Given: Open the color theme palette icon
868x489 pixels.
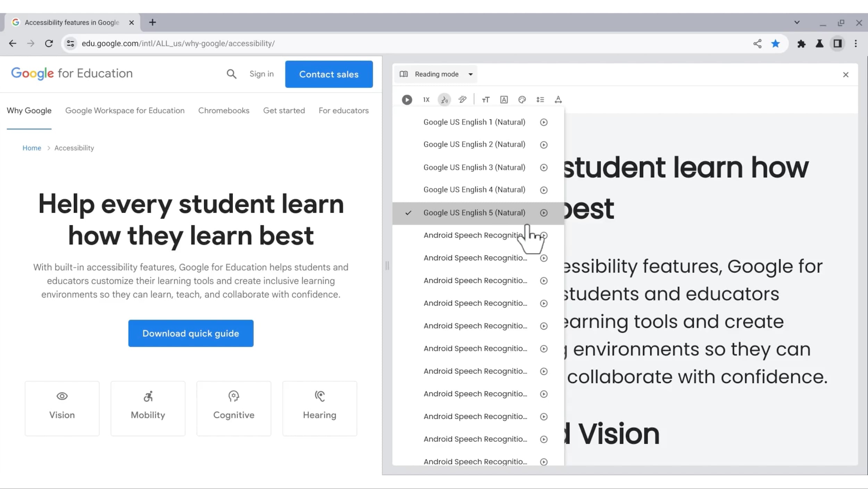Looking at the screenshot, I should 522,100.
